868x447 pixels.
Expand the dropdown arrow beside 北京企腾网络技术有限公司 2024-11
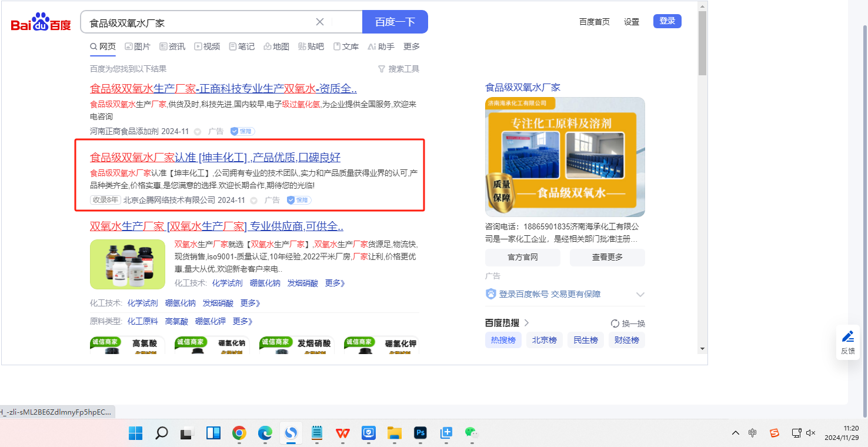click(254, 201)
